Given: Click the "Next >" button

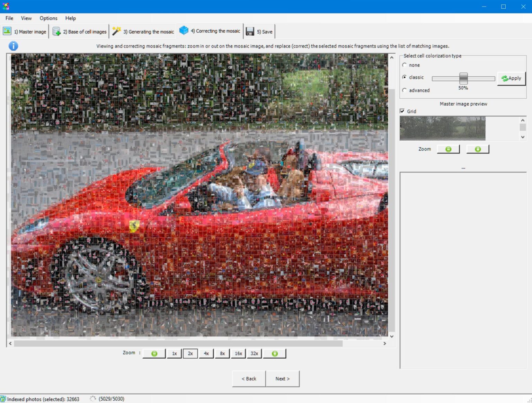Looking at the screenshot, I should pyautogui.click(x=283, y=378).
